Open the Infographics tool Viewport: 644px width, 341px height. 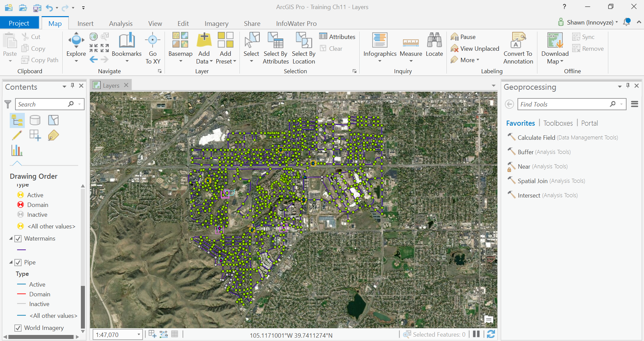[x=380, y=40]
